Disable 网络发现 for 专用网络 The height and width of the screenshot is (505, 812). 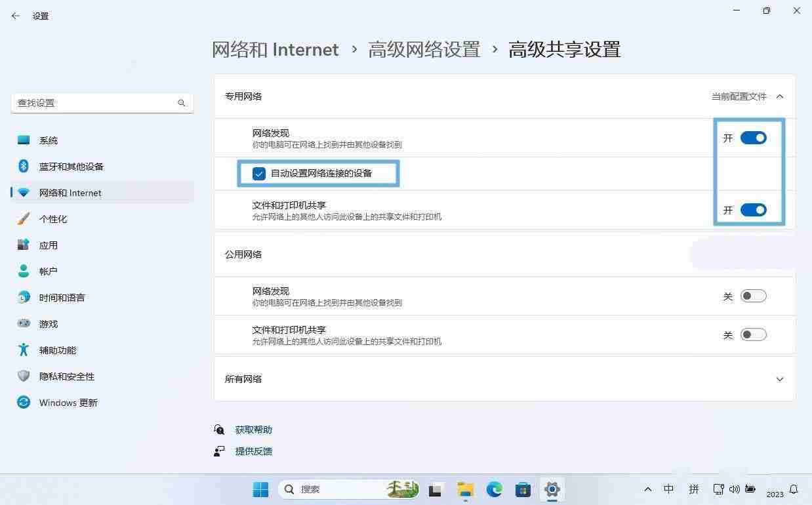tap(753, 138)
